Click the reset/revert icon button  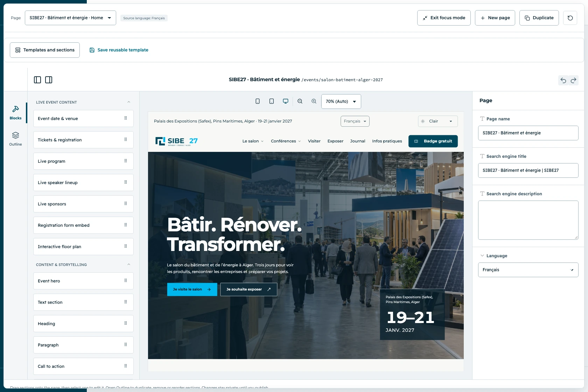[570, 18]
